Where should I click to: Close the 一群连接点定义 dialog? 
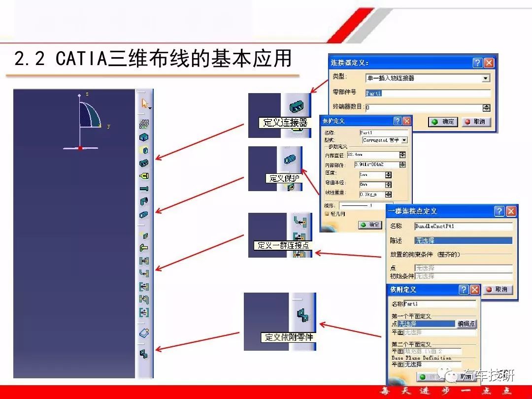coord(511,211)
